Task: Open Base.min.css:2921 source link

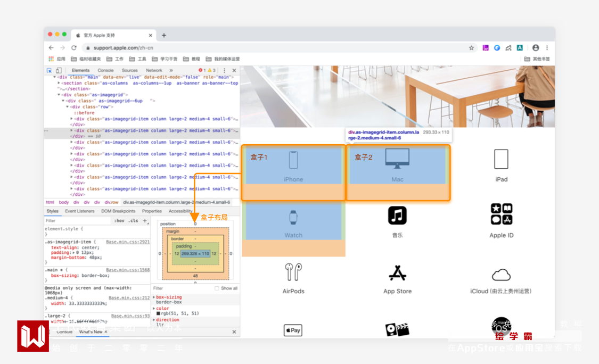Action: (128, 242)
